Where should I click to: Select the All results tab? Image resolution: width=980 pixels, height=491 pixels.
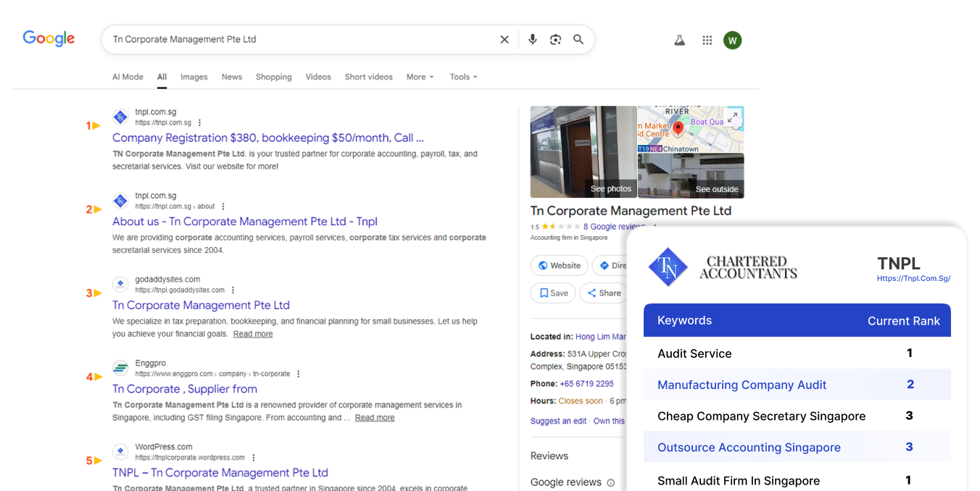click(x=162, y=77)
